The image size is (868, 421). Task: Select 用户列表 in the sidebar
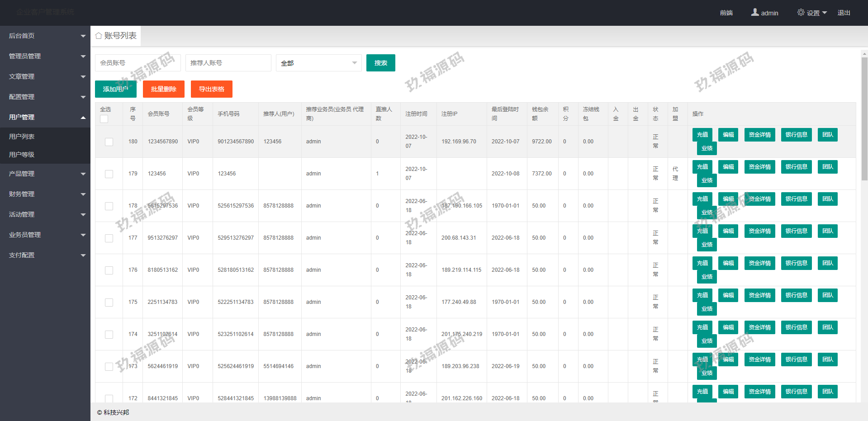click(x=22, y=137)
